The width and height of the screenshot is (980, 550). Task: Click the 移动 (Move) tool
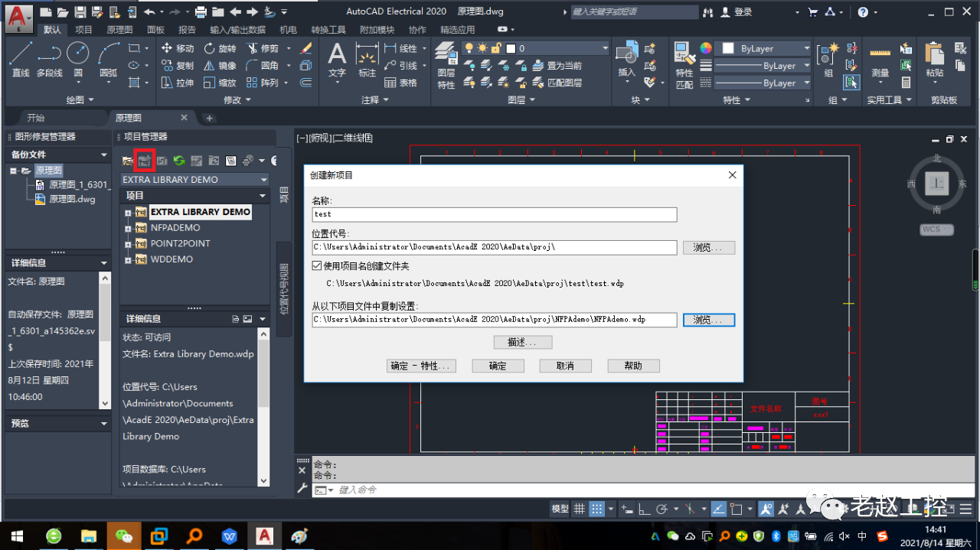coord(178,48)
